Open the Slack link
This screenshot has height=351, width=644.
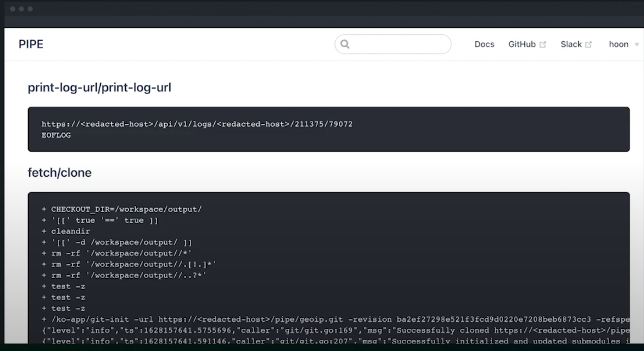[571, 45]
